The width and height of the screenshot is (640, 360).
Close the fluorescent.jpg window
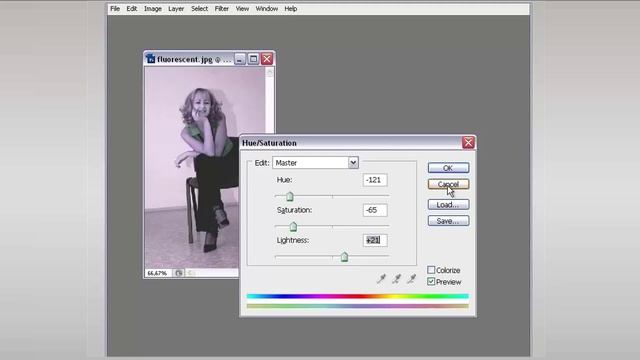[x=267, y=59]
